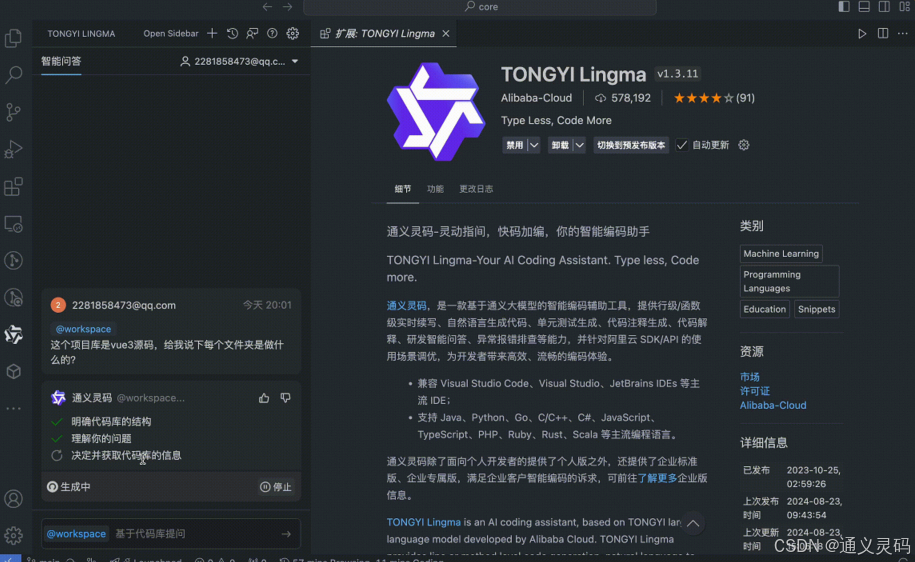
Task: Select the Programming Languages category tag
Action: (790, 281)
